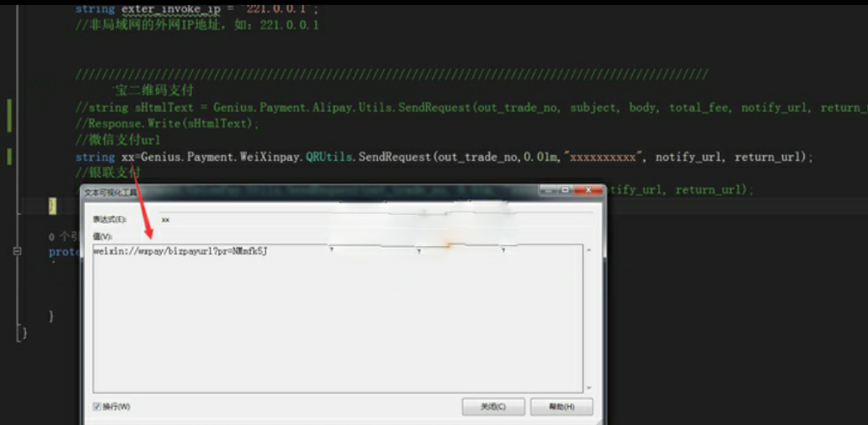This screenshot has width=868, height=425.
Task: Toggle the 换行(W) word-wrap checkbox
Action: (96, 407)
